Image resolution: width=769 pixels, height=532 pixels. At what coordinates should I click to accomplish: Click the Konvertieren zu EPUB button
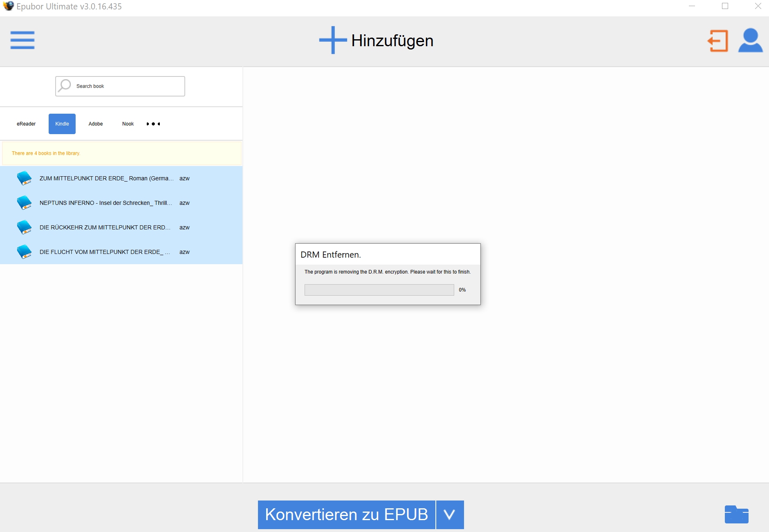(x=346, y=514)
